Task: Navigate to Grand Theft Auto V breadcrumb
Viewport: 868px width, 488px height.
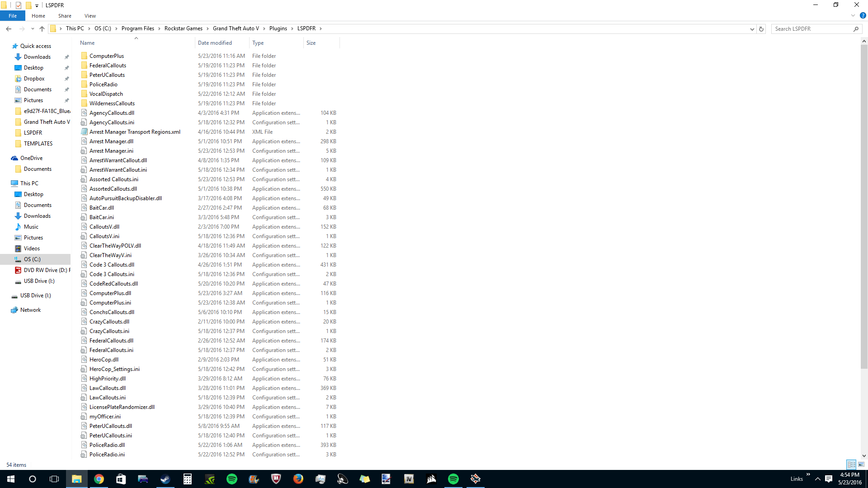Action: pos(236,28)
